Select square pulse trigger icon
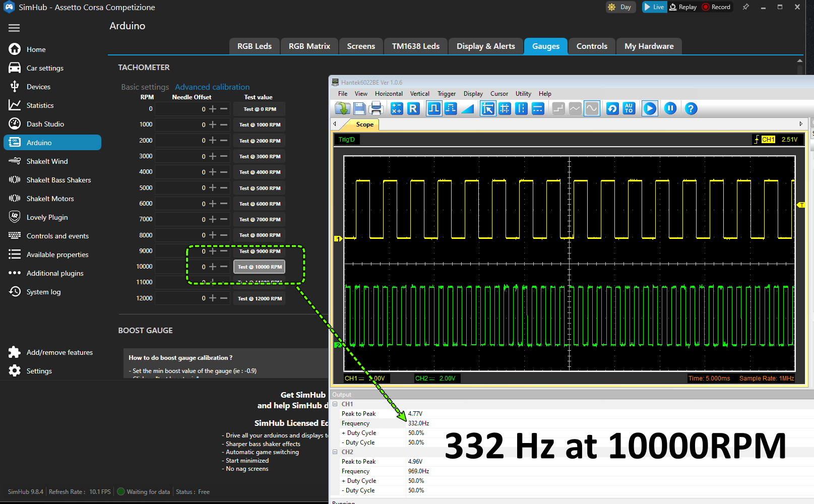The width and height of the screenshot is (814, 504). coord(434,108)
